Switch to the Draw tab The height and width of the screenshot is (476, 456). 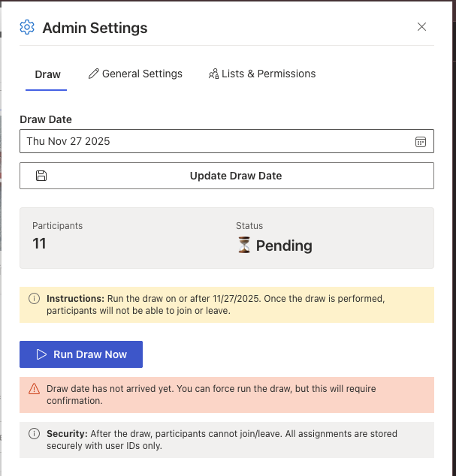(x=47, y=74)
